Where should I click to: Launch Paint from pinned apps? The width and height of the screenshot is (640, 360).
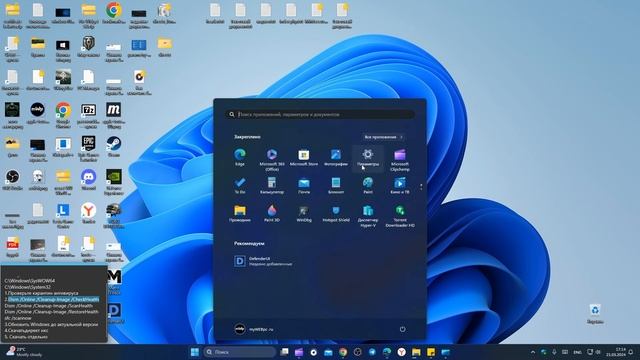[x=368, y=185]
